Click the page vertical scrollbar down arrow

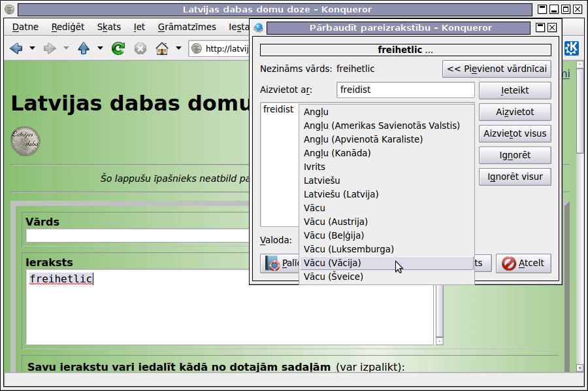coord(580,368)
